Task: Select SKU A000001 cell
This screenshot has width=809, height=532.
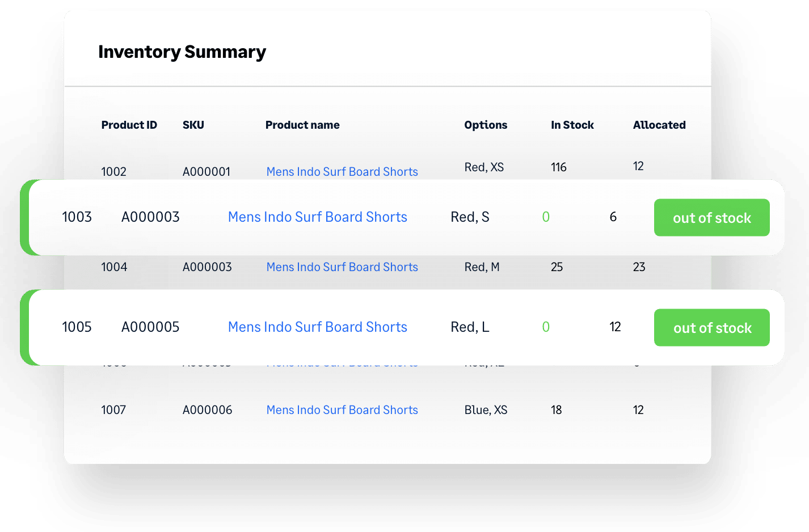Action: click(207, 172)
